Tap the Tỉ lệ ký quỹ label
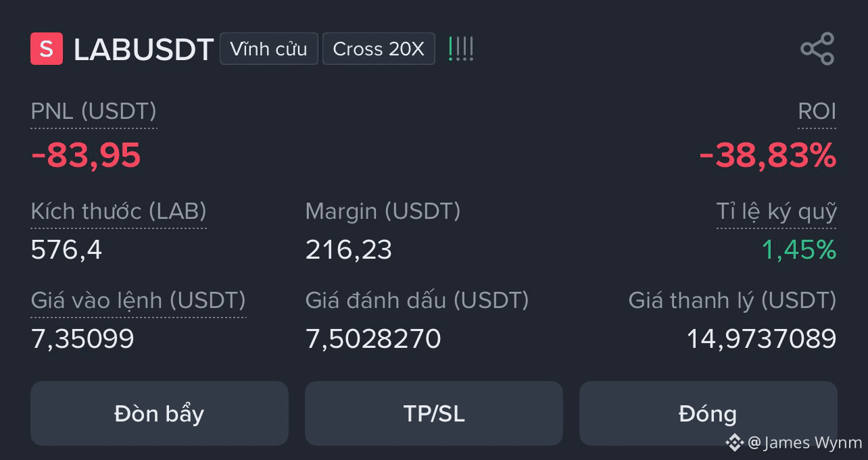This screenshot has width=868, height=460. 777,211
